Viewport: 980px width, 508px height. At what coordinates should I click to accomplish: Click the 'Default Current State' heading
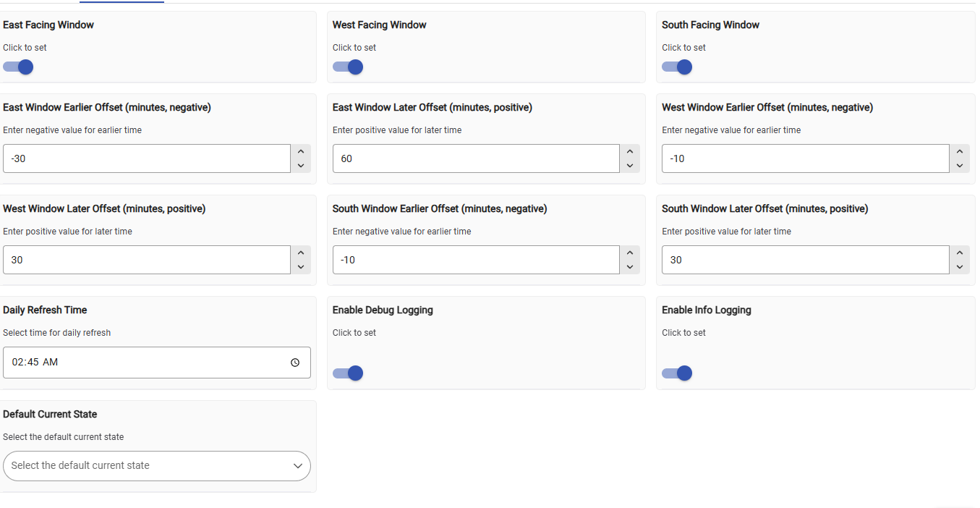coord(50,414)
